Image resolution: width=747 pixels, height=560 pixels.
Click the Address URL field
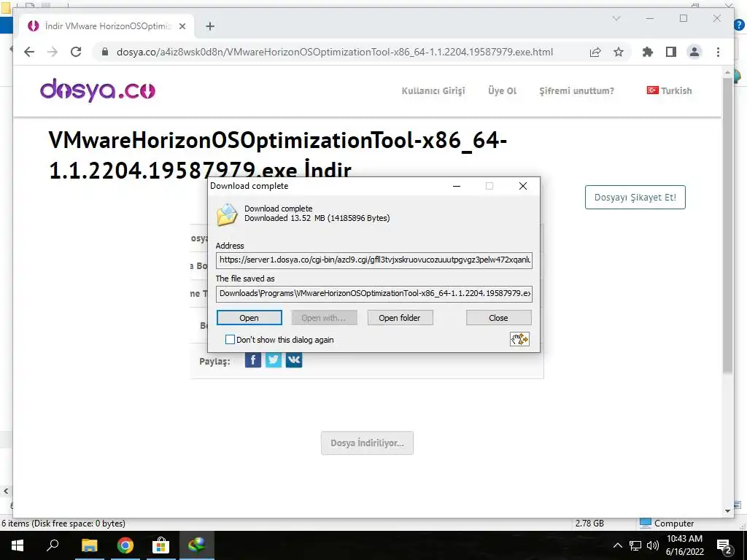[x=374, y=260]
